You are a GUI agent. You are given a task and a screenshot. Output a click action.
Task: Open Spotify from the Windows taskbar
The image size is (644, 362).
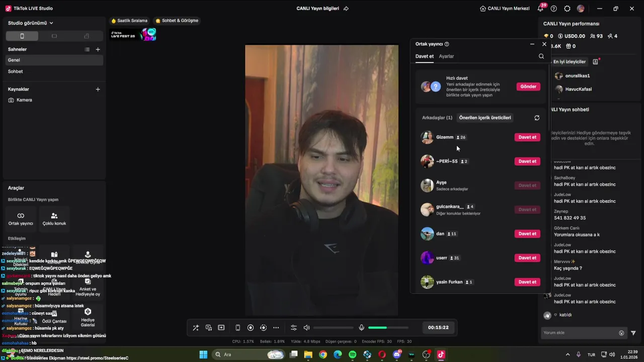point(352,354)
